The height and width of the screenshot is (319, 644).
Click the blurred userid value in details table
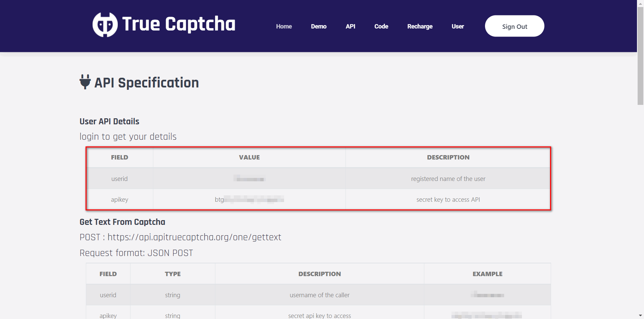[250, 178]
